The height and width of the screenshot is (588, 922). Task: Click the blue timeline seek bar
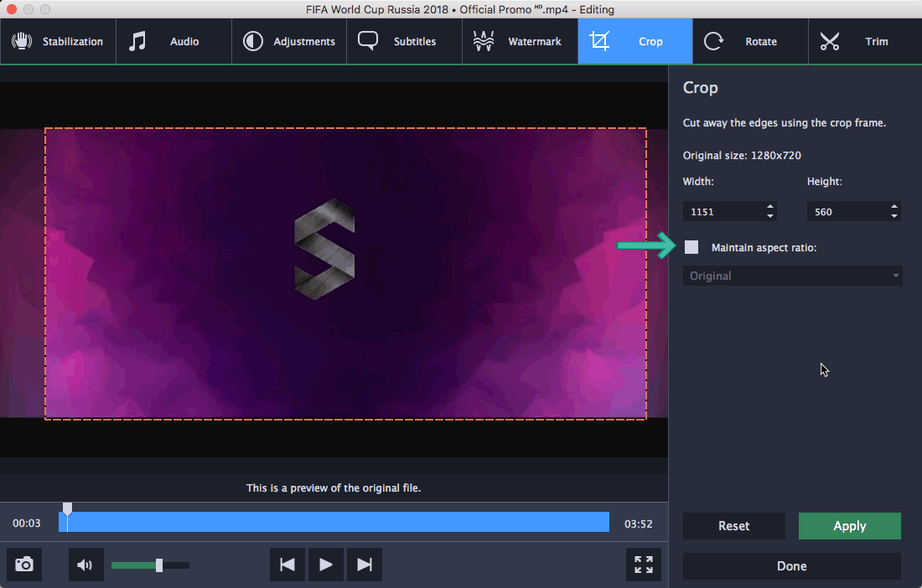coord(334,522)
